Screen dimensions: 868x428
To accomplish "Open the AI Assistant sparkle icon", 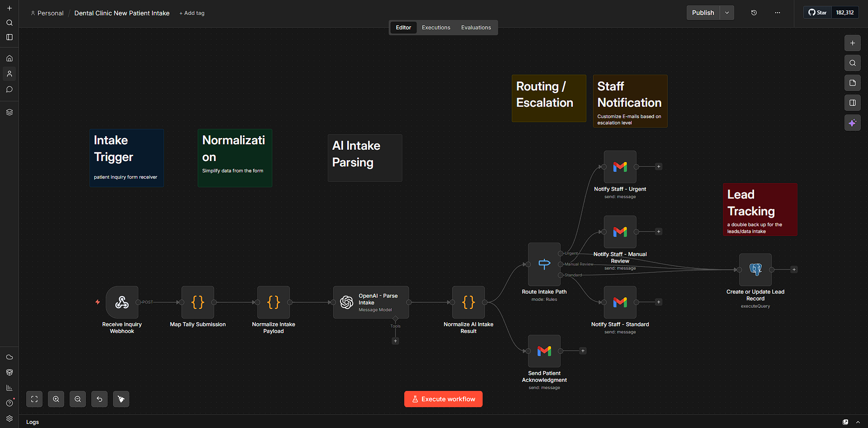I will pyautogui.click(x=853, y=123).
